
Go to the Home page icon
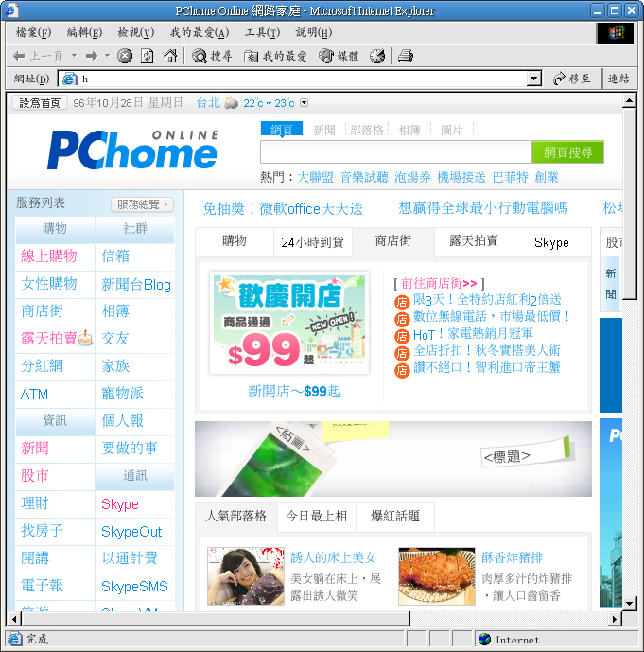[x=170, y=56]
